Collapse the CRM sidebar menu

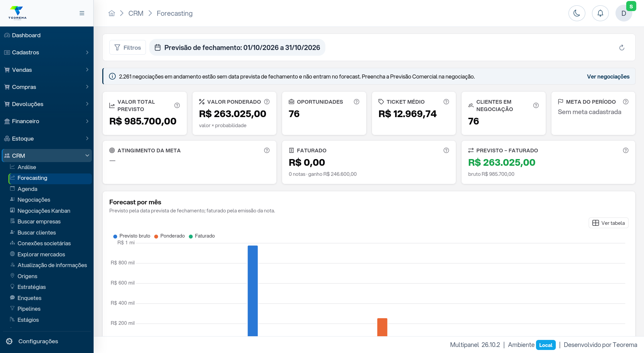[x=47, y=156]
